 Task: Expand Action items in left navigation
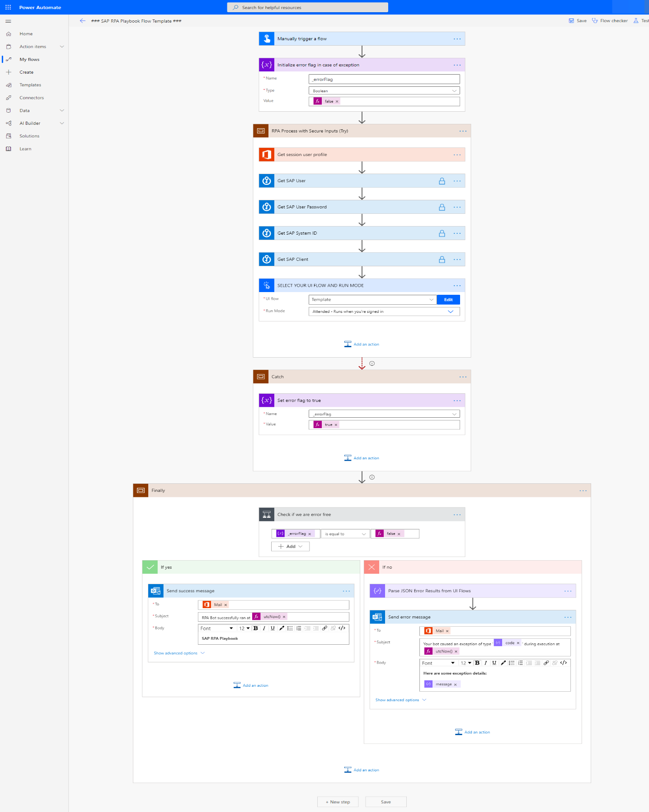[x=62, y=47]
